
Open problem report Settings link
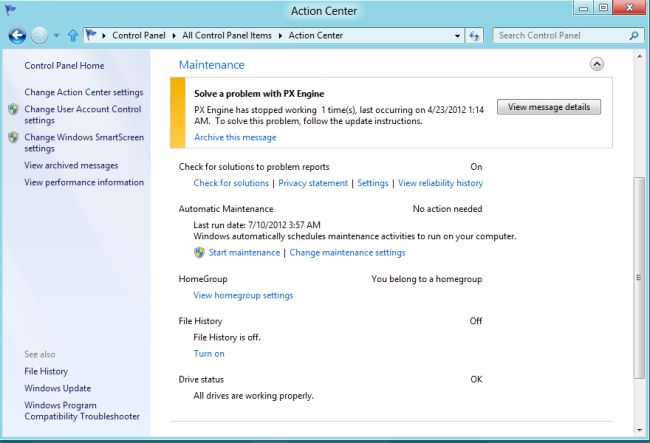[x=373, y=183]
